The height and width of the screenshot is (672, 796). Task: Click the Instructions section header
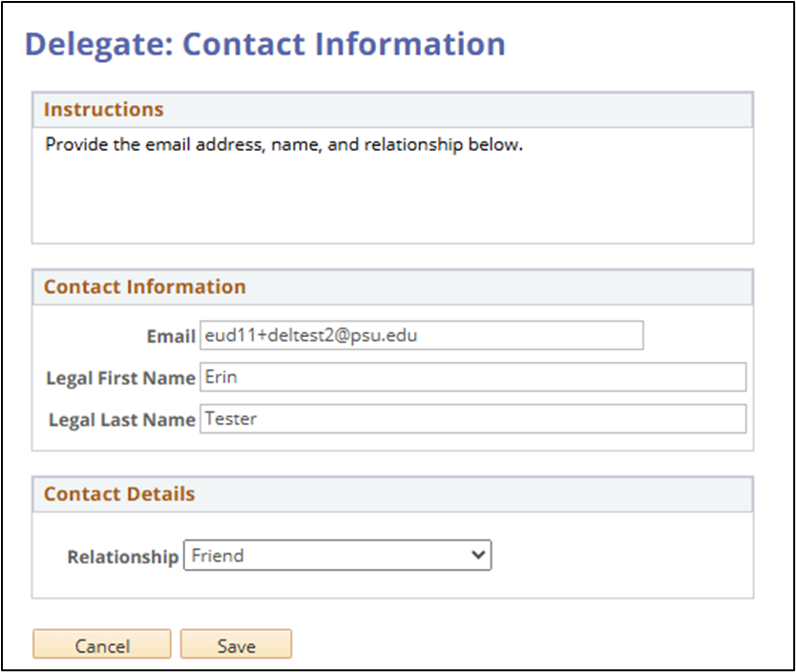tap(104, 109)
